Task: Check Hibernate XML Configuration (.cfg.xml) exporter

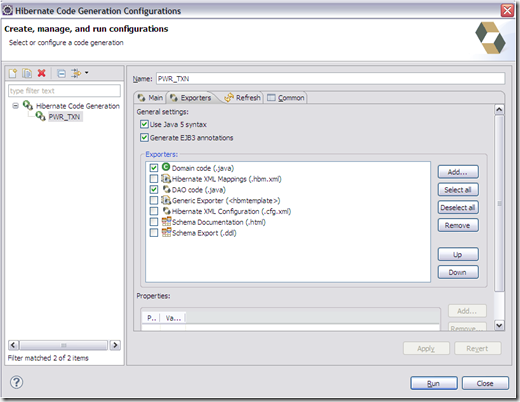Action: pos(154,211)
